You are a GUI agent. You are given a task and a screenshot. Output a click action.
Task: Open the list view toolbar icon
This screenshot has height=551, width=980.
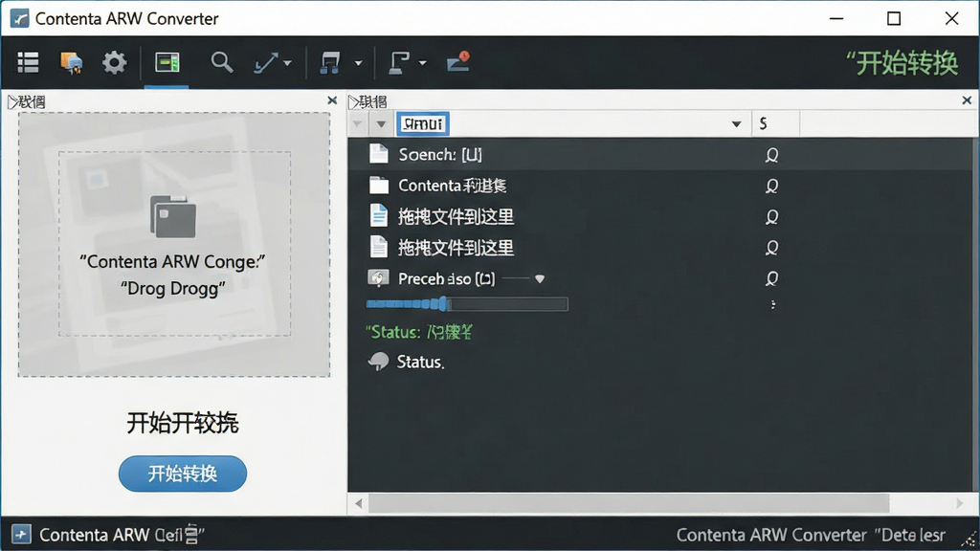pos(28,62)
